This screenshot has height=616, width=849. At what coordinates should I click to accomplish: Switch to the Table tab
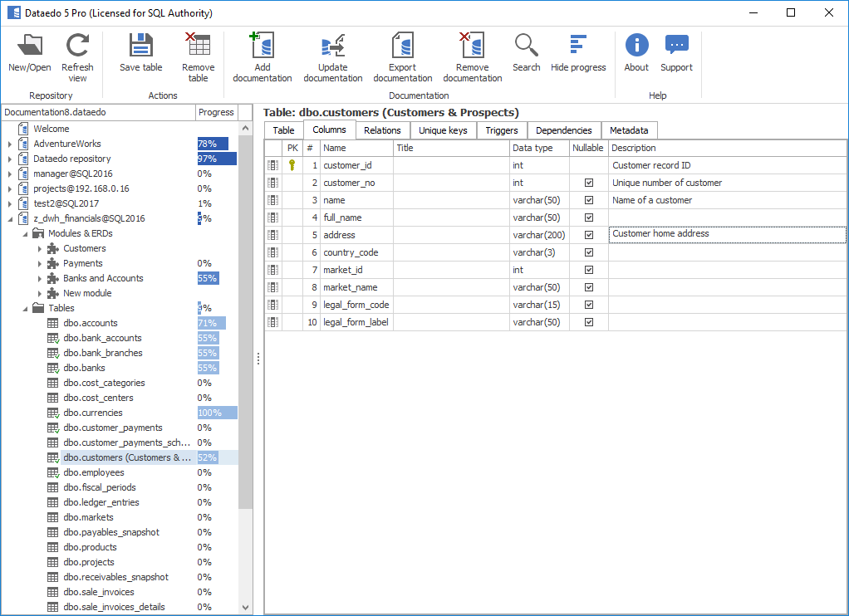(284, 130)
